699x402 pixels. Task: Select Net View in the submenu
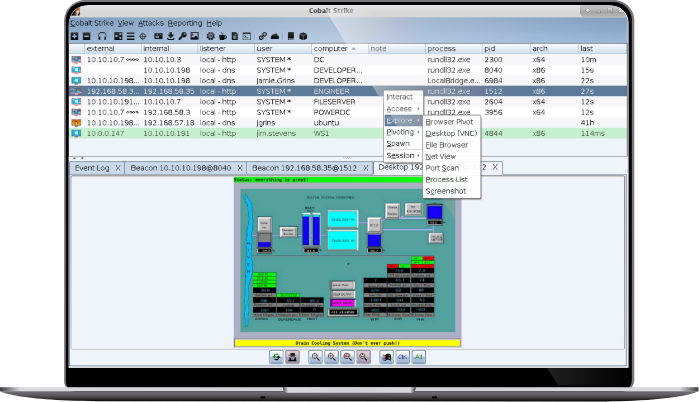(x=451, y=156)
